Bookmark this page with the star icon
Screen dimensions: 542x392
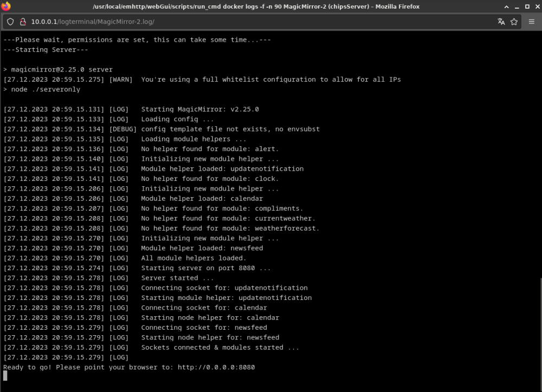pos(514,22)
